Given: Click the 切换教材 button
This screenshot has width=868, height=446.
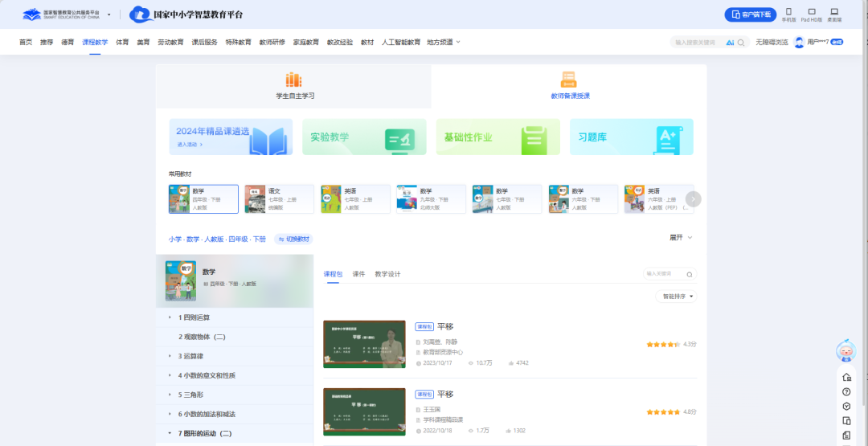Looking at the screenshot, I should click(x=293, y=239).
